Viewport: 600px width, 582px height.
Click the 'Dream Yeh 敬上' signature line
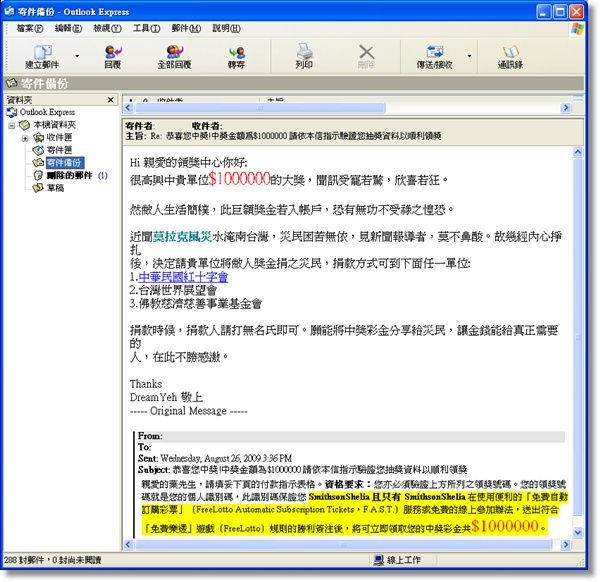(166, 397)
